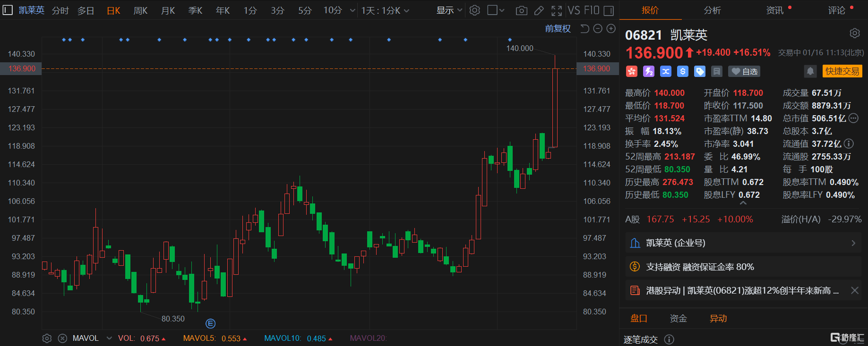Toggle the window layout icon at top left
Image resolution: width=868 pixels, height=346 pixels.
[x=8, y=10]
